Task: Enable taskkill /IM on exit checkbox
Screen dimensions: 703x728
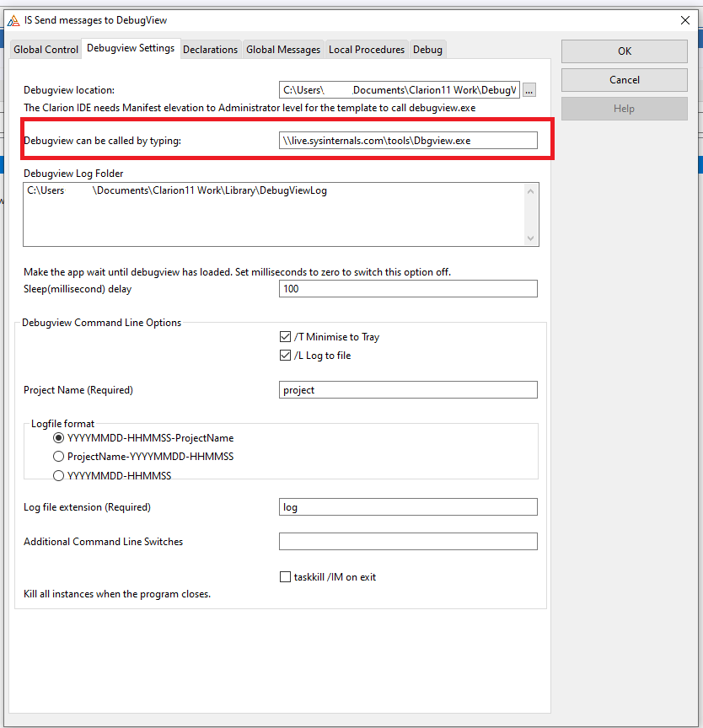Action: click(x=285, y=577)
